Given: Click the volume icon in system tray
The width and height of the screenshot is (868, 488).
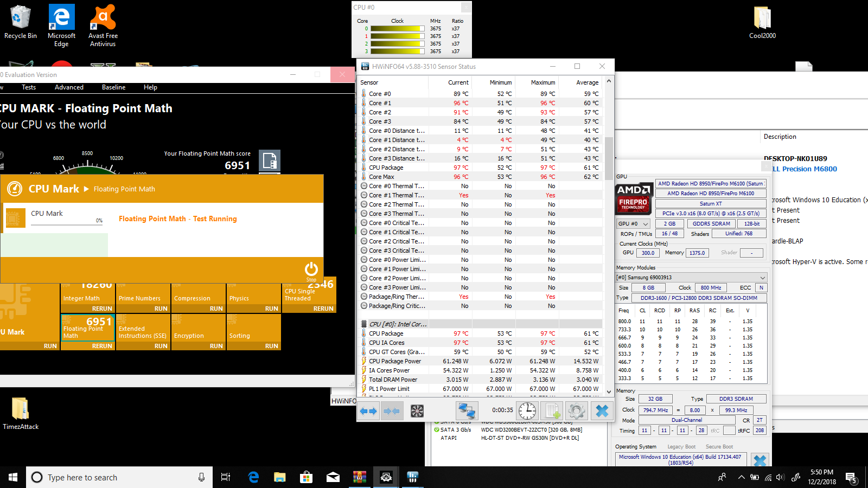Looking at the screenshot, I should coord(780,477).
